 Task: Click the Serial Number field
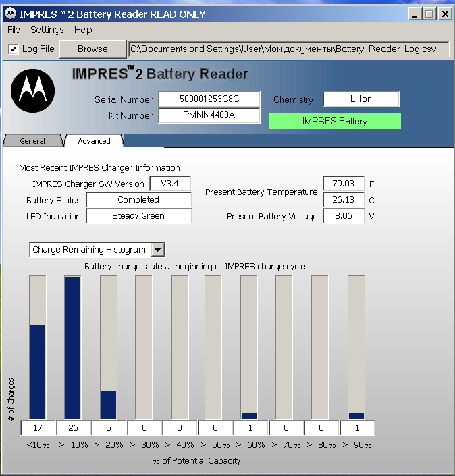click(209, 99)
